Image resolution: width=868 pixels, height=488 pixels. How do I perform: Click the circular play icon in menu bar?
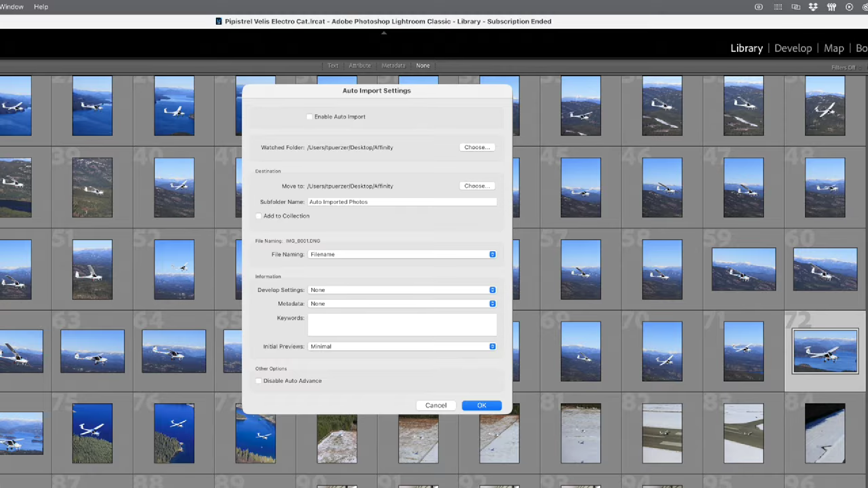[x=849, y=7]
